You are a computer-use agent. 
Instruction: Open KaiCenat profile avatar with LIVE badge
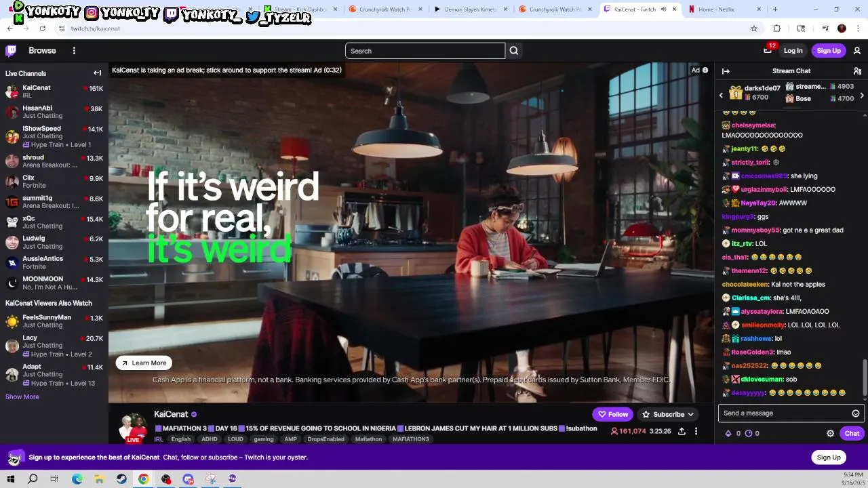click(133, 427)
